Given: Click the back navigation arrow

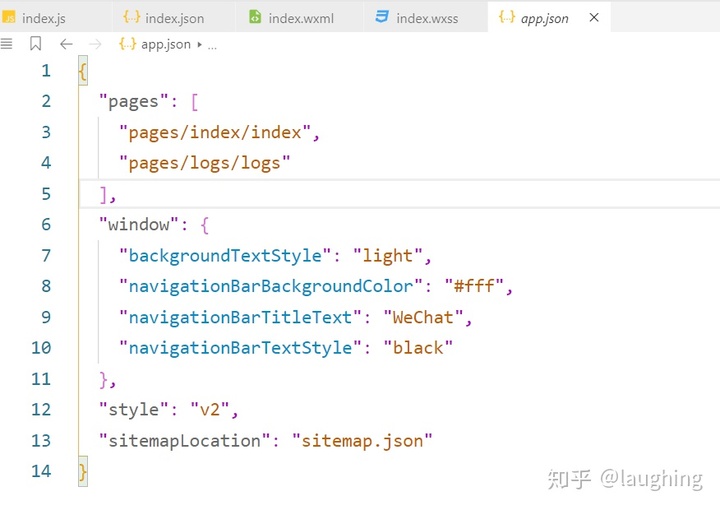Looking at the screenshot, I should pyautogui.click(x=66, y=44).
